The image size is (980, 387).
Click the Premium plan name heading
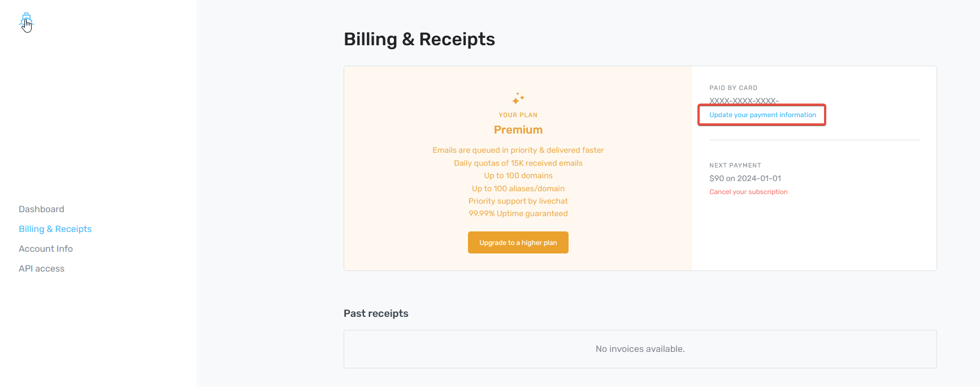coord(518,130)
